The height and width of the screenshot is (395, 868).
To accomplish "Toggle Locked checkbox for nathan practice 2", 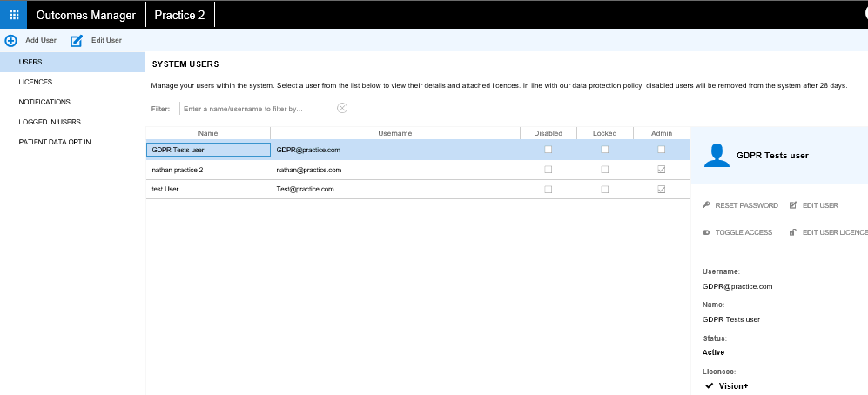I will (604, 170).
